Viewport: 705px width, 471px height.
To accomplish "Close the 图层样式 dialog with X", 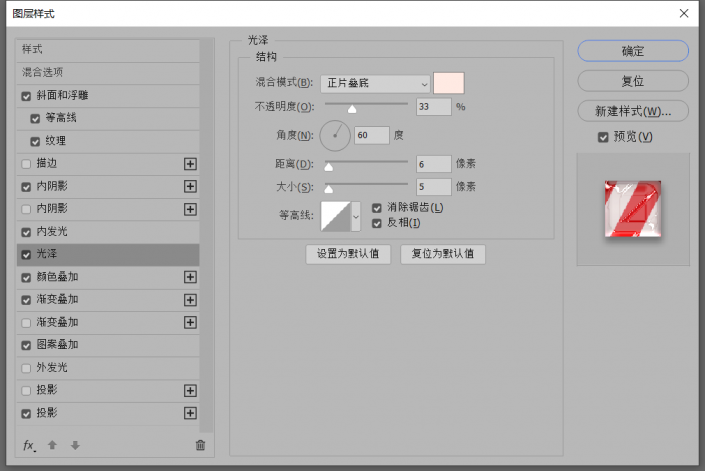I will [684, 13].
